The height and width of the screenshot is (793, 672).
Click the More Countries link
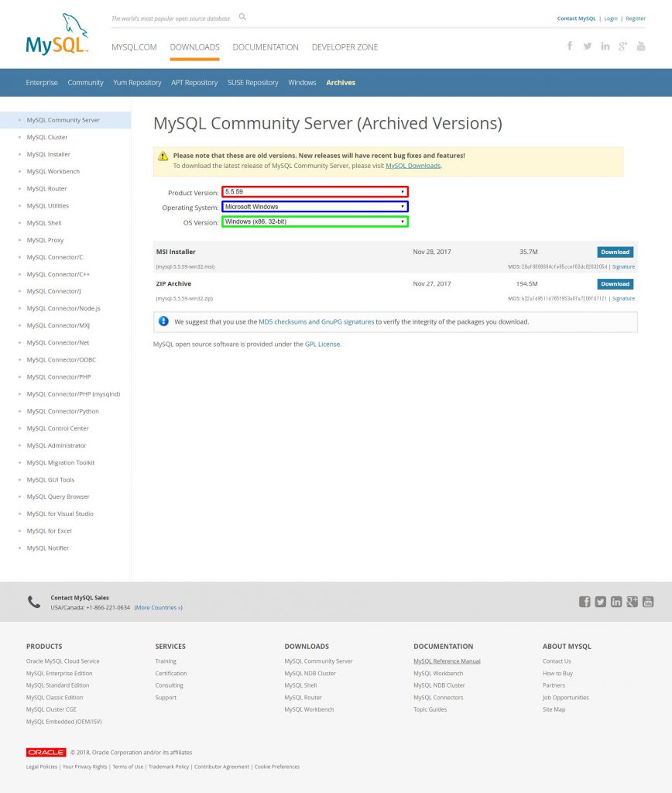(x=158, y=607)
